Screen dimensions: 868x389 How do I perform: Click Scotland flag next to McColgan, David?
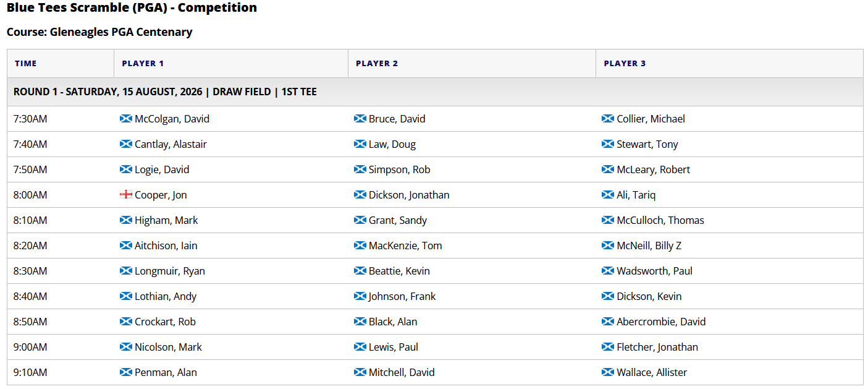(x=126, y=119)
